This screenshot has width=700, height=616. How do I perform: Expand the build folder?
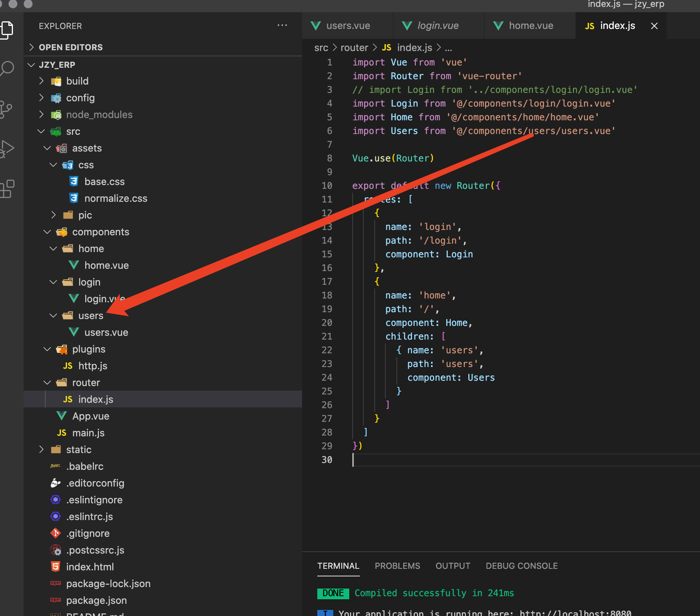pyautogui.click(x=41, y=81)
